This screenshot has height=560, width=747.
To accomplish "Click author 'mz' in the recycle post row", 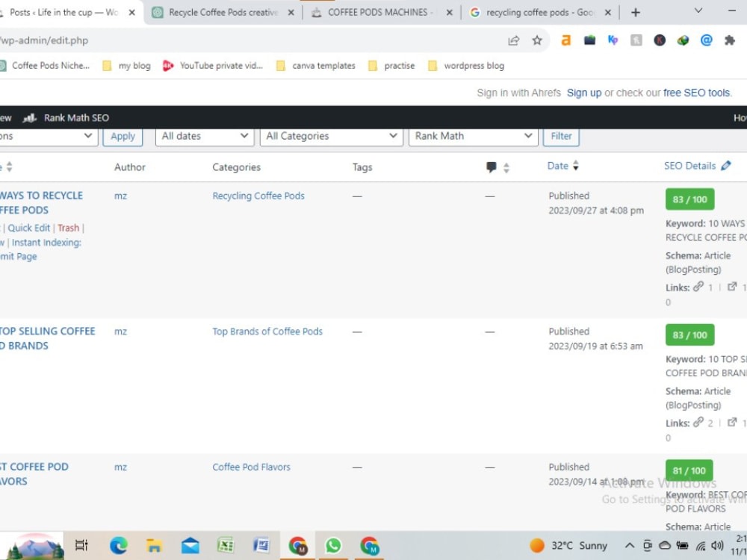I will (x=120, y=196).
